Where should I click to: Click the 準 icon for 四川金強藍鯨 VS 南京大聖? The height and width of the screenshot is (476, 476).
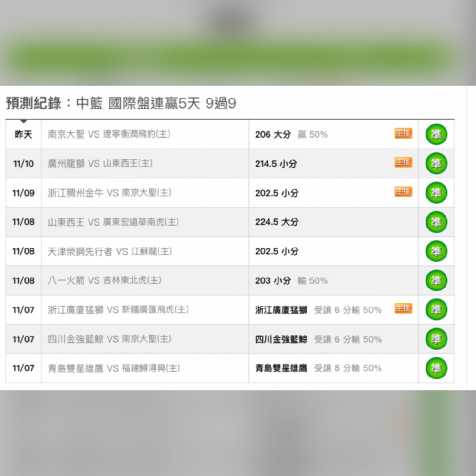(436, 339)
